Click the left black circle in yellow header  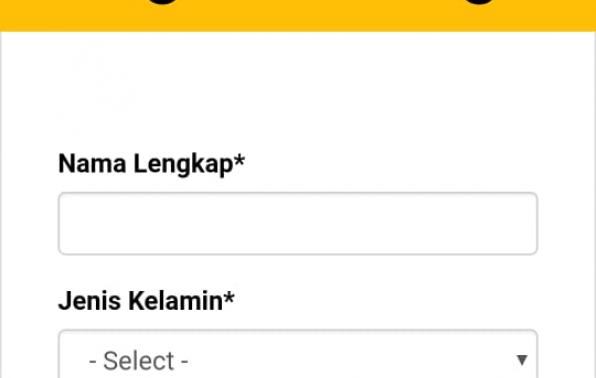[x=163, y=2]
